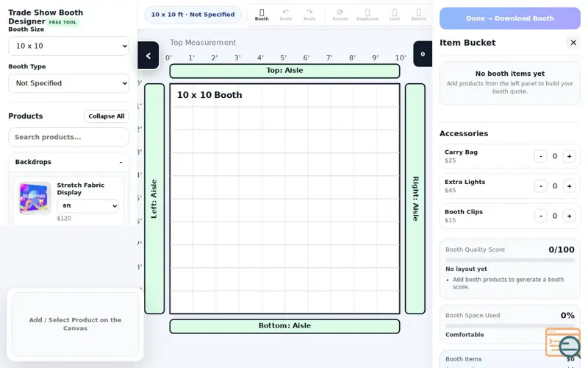The image size is (588, 368).
Task: Increase Booth Clips quantity
Action: click(x=569, y=216)
